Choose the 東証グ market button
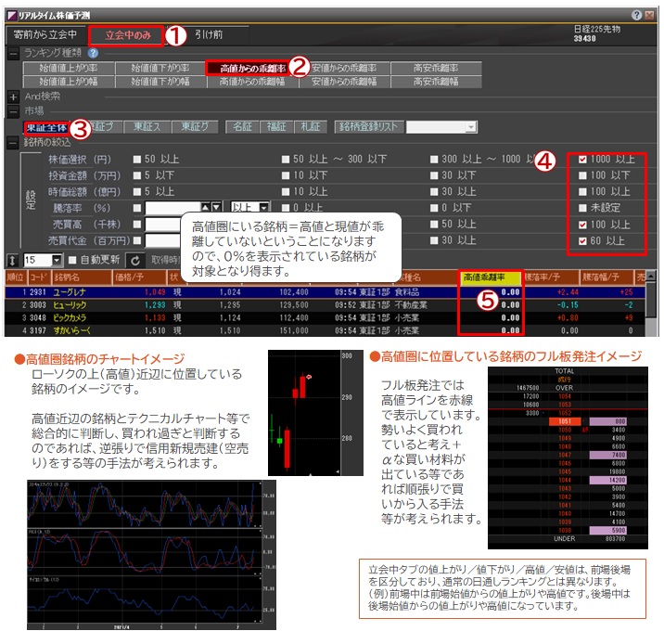The image size is (664, 644). [195, 127]
